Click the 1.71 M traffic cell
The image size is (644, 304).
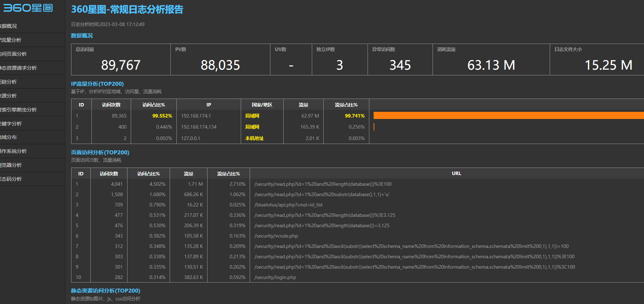pyautogui.click(x=195, y=184)
